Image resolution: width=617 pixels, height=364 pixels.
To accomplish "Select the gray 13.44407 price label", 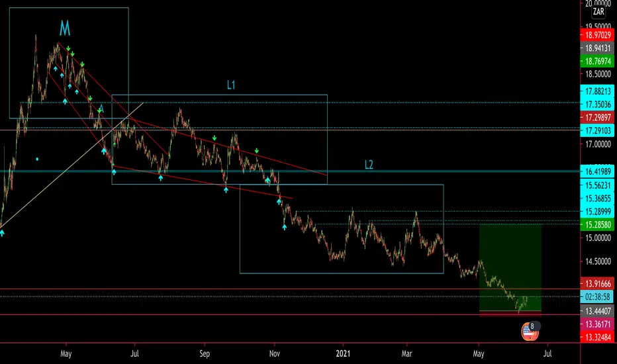I will pos(597,311).
